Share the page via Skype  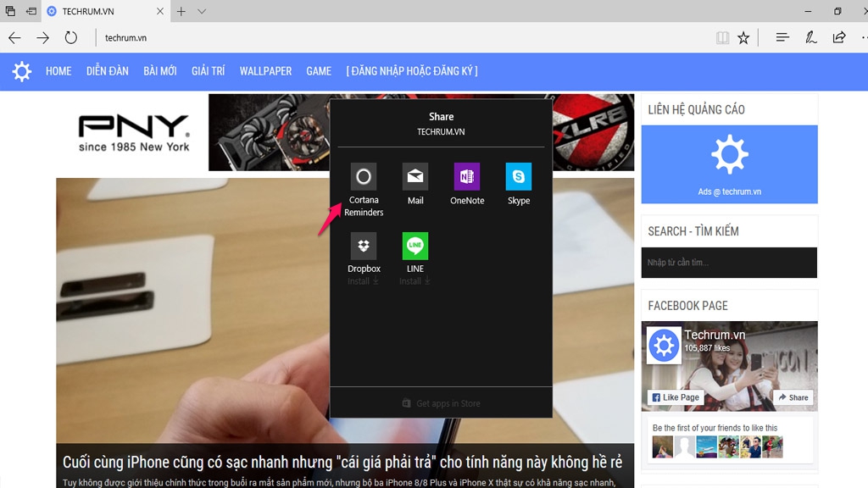coord(519,184)
